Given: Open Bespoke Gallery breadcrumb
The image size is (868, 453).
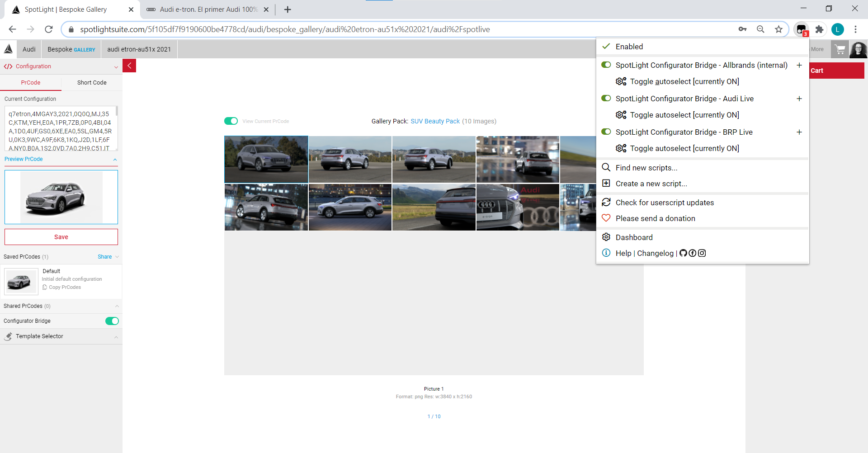Looking at the screenshot, I should click(71, 49).
